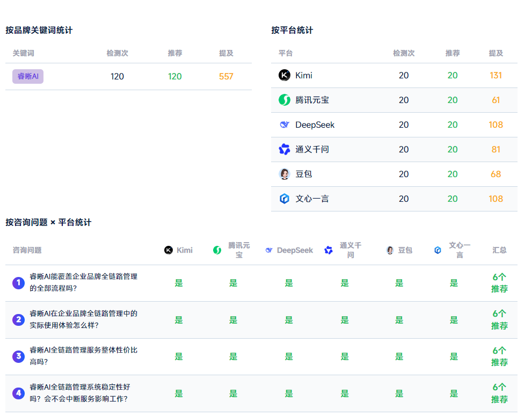Click the DeepSeek whale icon in platform table

pyautogui.click(x=285, y=125)
